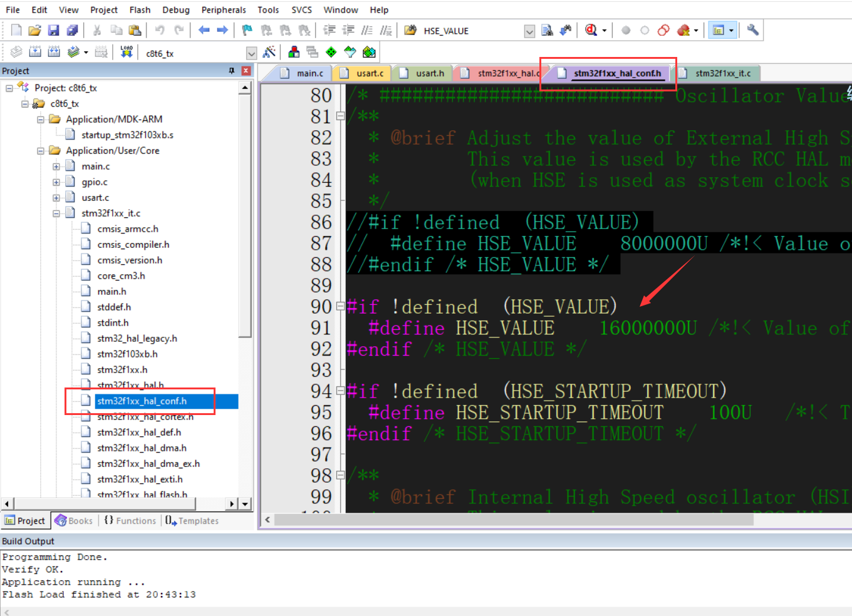
Task: Download code to flash with the LOAD icon
Action: (127, 52)
